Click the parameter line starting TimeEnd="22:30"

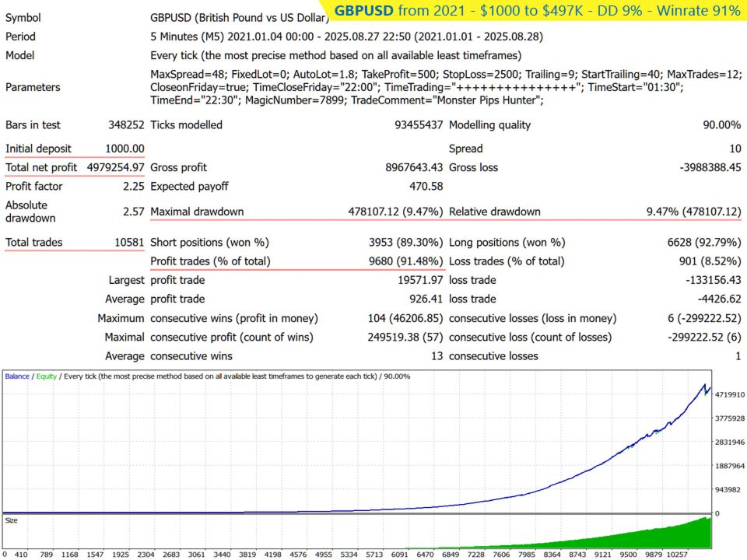tap(347, 100)
